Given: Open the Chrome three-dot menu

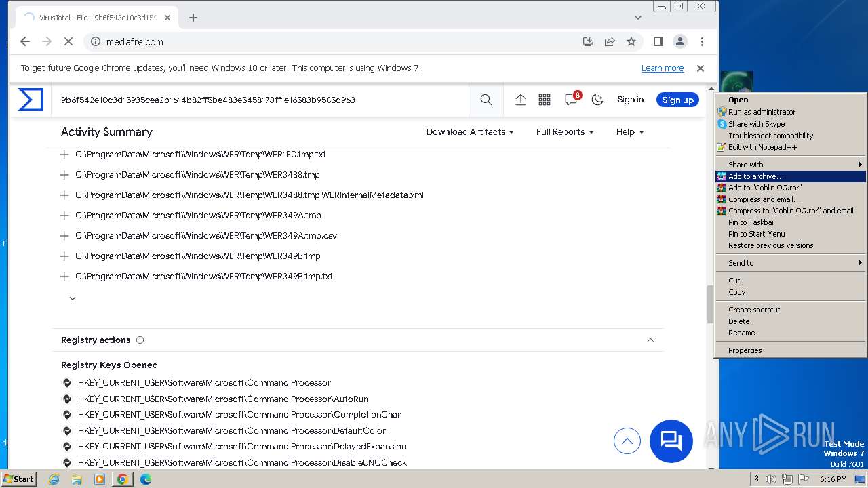Looking at the screenshot, I should (x=703, y=41).
